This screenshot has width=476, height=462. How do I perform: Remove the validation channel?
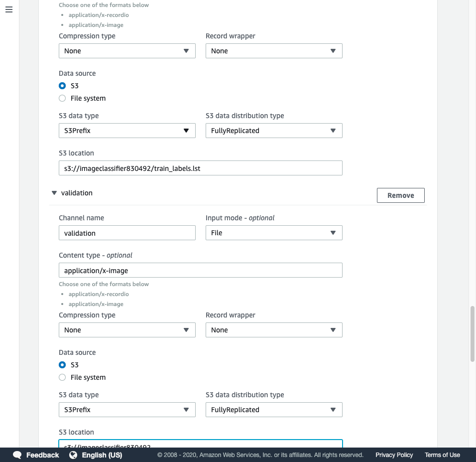[x=400, y=195]
